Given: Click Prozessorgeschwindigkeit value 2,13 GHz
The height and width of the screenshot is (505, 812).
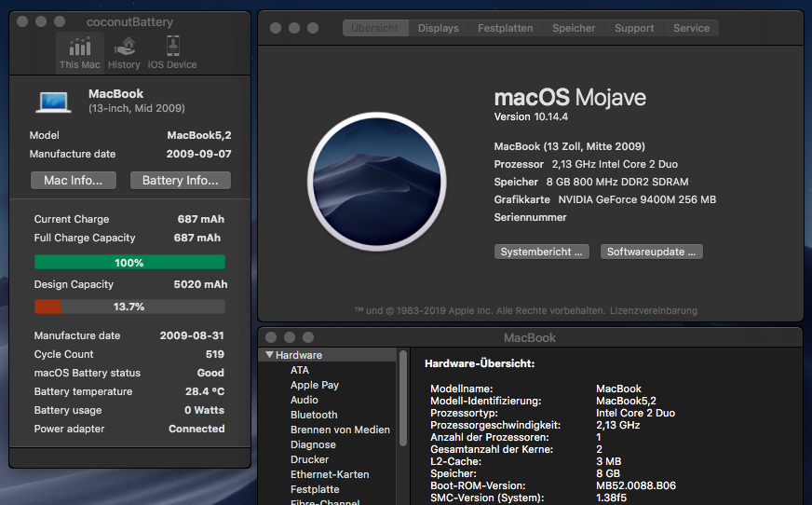Looking at the screenshot, I should point(617,425).
